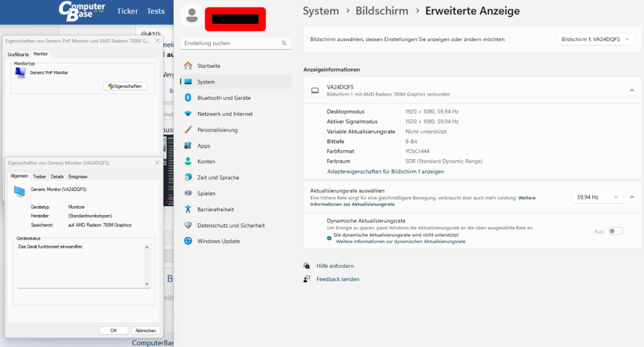Click the Desktopmodus 1920 × 1080 value

431,111
